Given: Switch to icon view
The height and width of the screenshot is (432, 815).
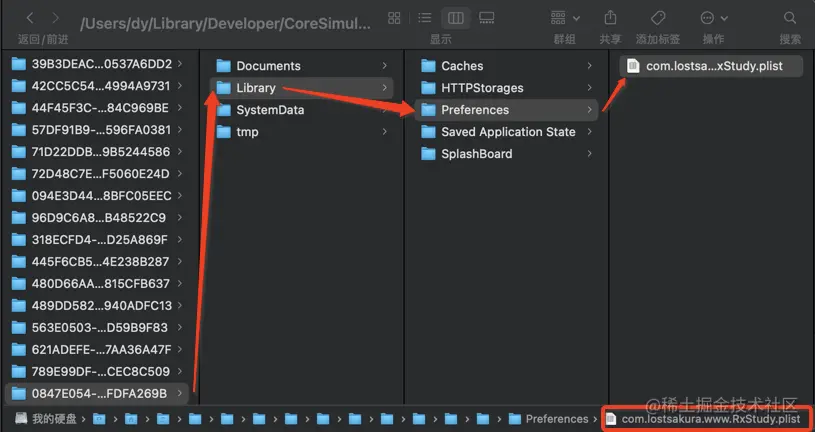Looking at the screenshot, I should [394, 18].
